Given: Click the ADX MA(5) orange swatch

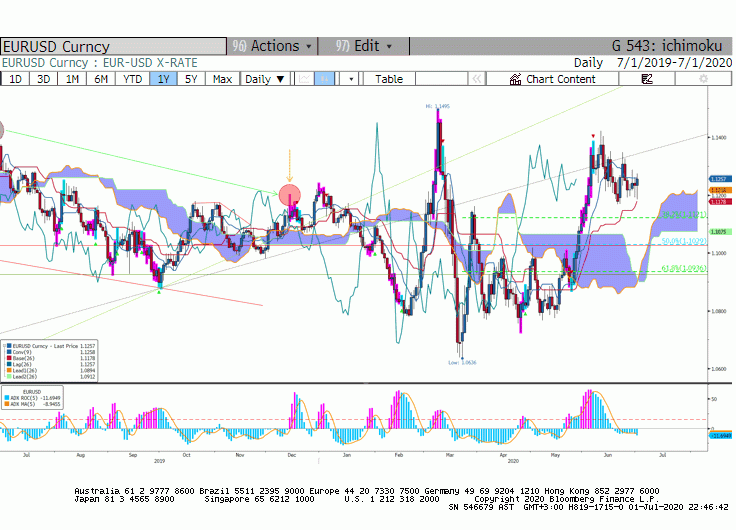Looking at the screenshot, I should 7,404.
